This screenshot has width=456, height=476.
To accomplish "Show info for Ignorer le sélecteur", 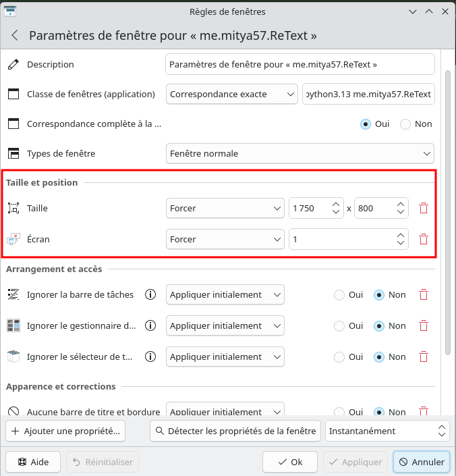I will [151, 357].
